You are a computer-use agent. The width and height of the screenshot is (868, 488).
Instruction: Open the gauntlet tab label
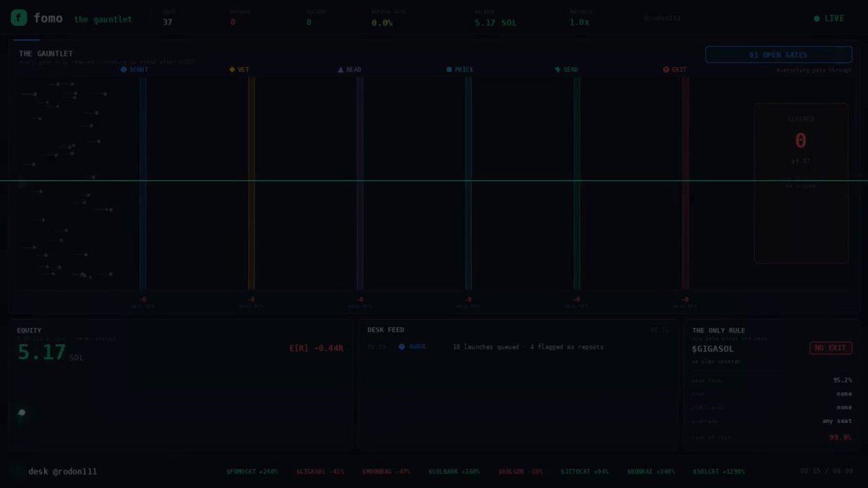103,20
